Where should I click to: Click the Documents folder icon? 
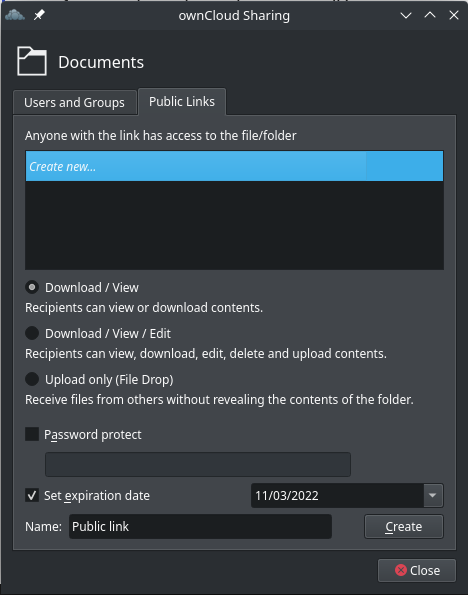pyautogui.click(x=32, y=61)
